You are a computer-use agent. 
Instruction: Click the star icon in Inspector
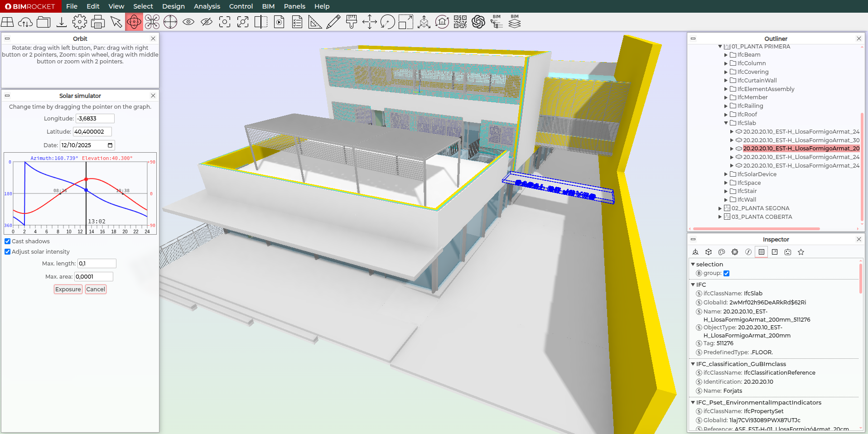[801, 252]
